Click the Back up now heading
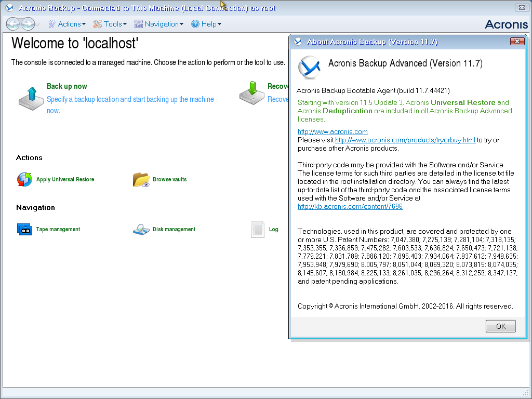 [x=67, y=86]
